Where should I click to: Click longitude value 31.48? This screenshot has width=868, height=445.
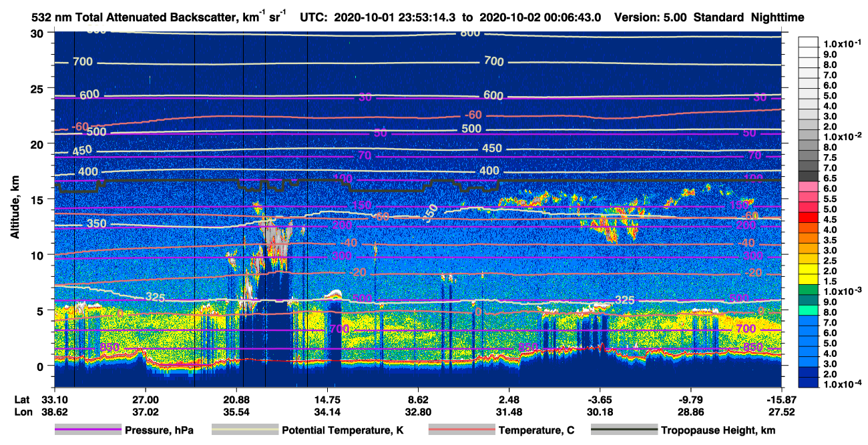pyautogui.click(x=509, y=412)
